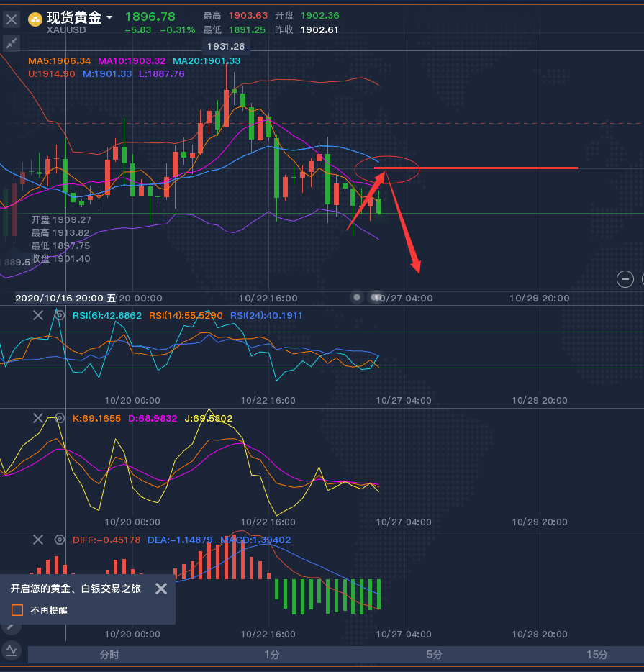Dismiss the 开启您的黄金、白银交易之旅 popup
The height and width of the screenshot is (672, 644).
click(161, 589)
